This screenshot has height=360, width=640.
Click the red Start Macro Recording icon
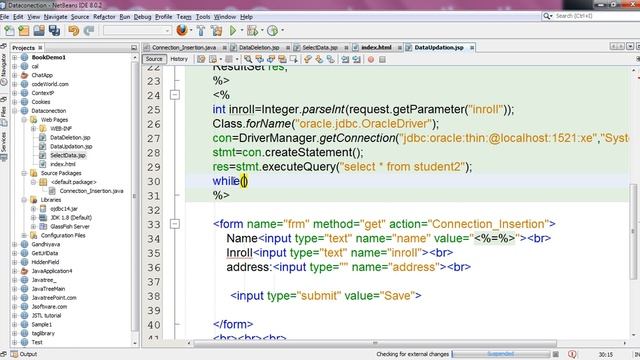pyautogui.click(x=371, y=60)
